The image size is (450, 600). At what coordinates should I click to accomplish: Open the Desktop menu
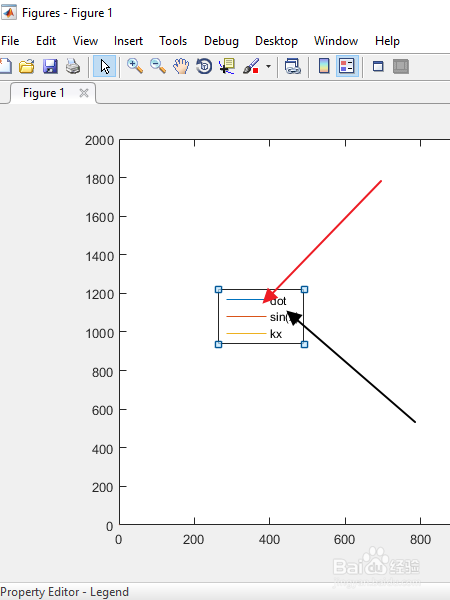click(x=276, y=41)
